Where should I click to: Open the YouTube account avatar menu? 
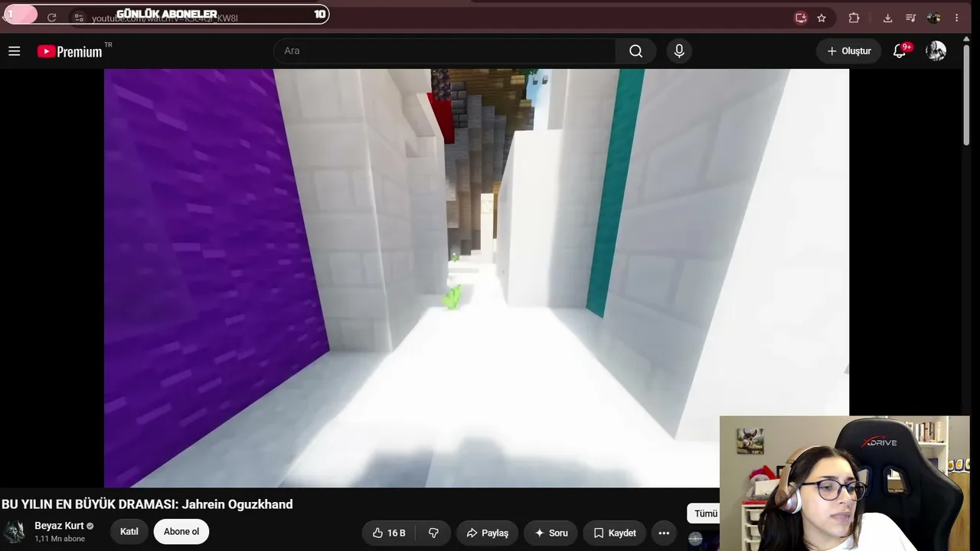click(936, 51)
